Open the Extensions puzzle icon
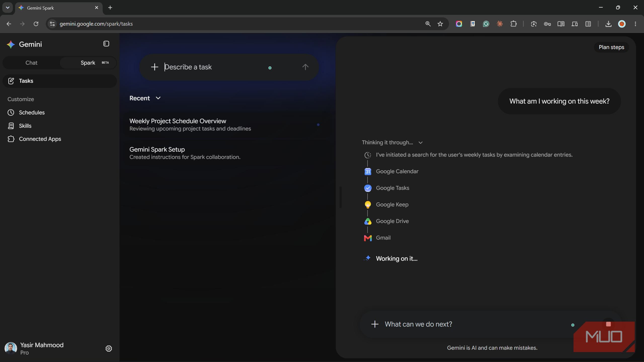This screenshot has width=644, height=362. coord(513,24)
